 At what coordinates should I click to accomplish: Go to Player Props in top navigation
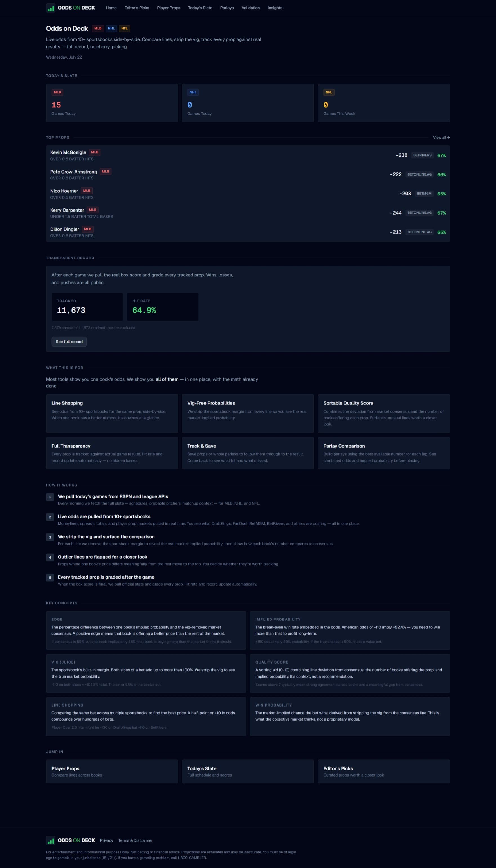169,8
